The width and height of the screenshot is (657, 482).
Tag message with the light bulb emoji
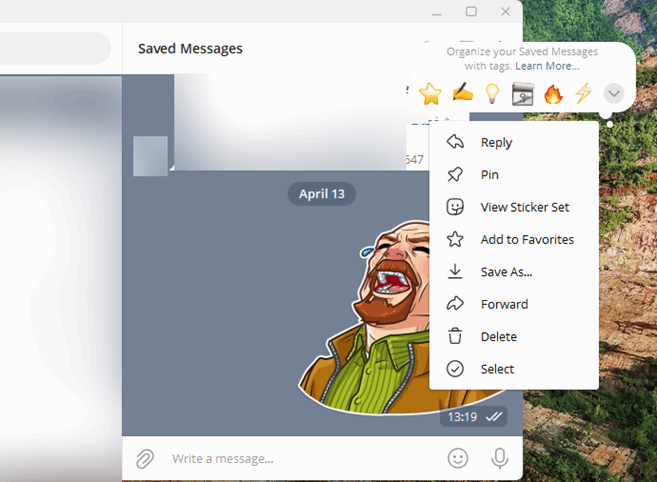pos(492,93)
